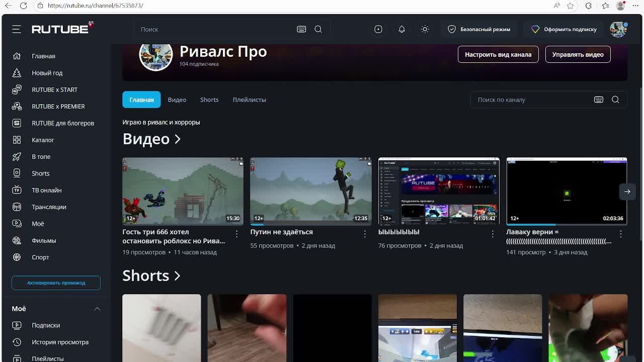Click next arrow in video carousel
Viewport: 644px width, 362px height.
click(627, 192)
